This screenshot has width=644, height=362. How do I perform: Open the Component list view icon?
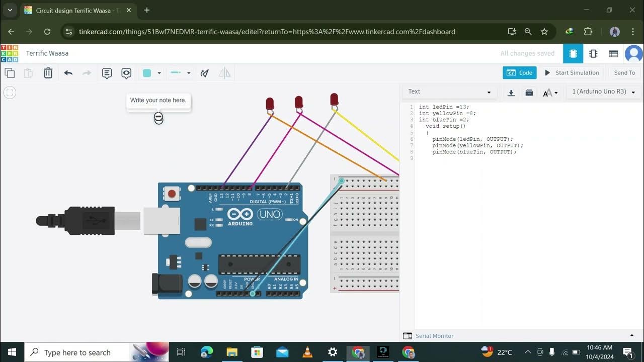tap(613, 53)
